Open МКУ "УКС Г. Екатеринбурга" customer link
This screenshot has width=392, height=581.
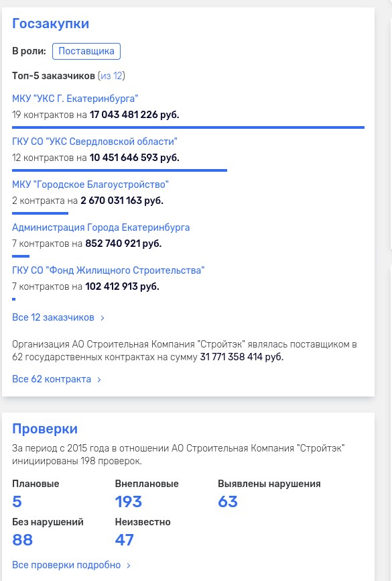75,99
